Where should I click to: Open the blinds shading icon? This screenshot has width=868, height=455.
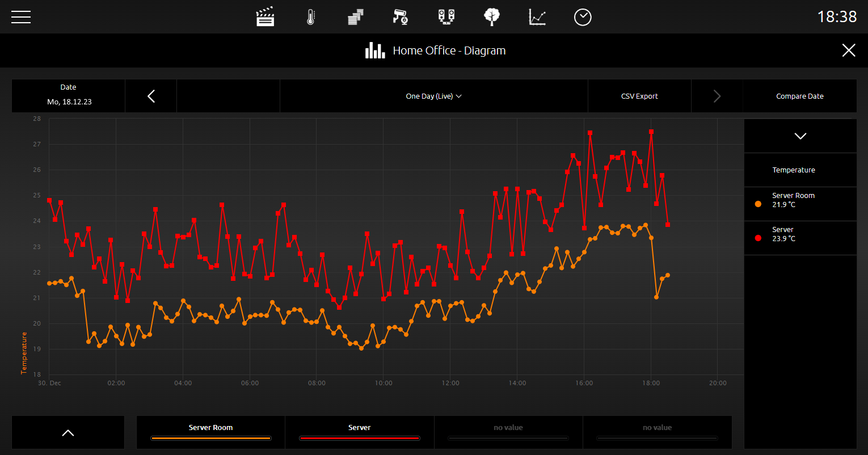click(356, 17)
